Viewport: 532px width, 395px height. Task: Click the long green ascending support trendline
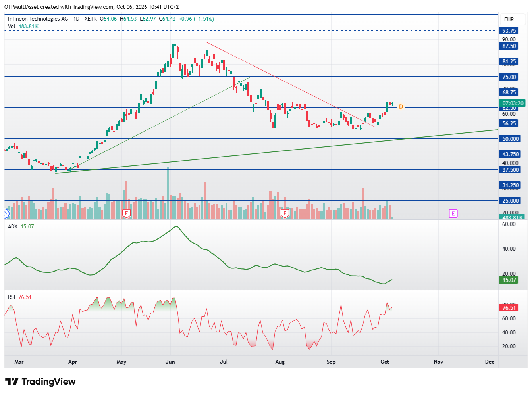(x=278, y=152)
